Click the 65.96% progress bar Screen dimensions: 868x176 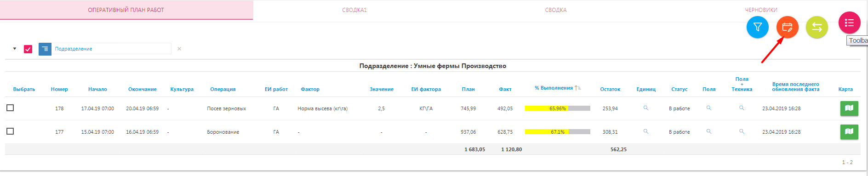point(558,108)
